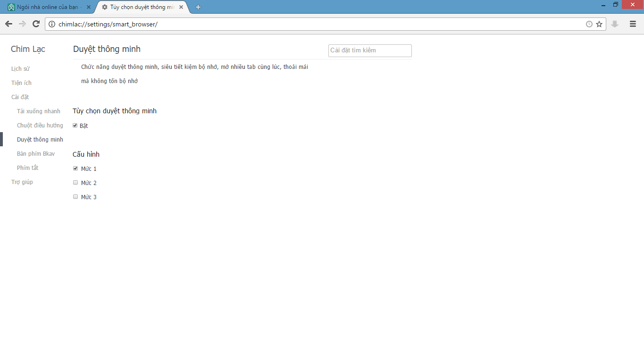
Task: Open Cài đặt in sidebar
Action: pos(20,97)
